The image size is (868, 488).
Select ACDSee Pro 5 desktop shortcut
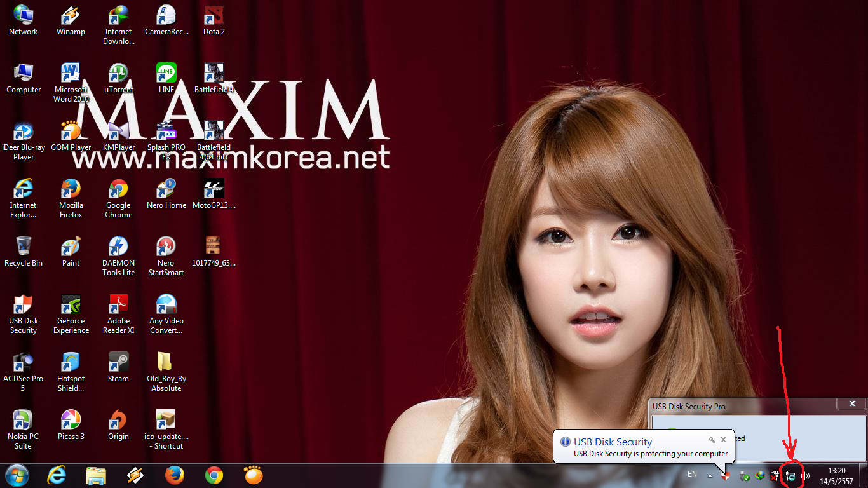click(24, 372)
